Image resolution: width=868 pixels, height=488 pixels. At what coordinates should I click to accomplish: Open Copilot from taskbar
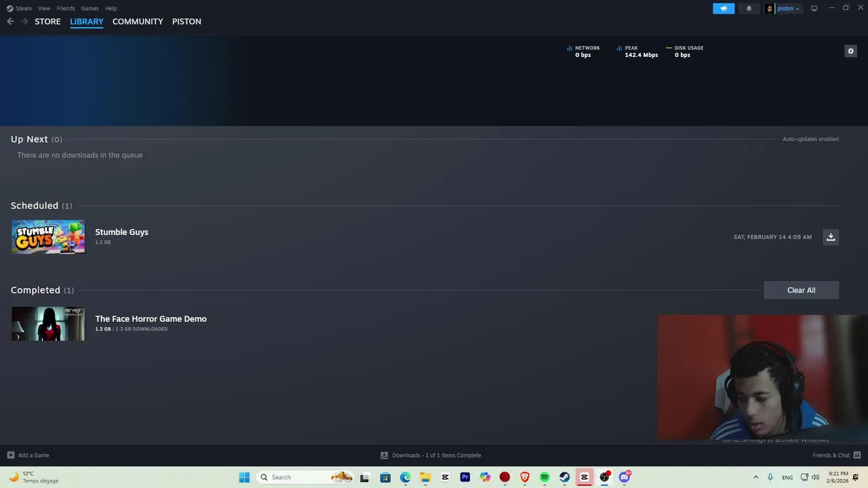tap(485, 477)
